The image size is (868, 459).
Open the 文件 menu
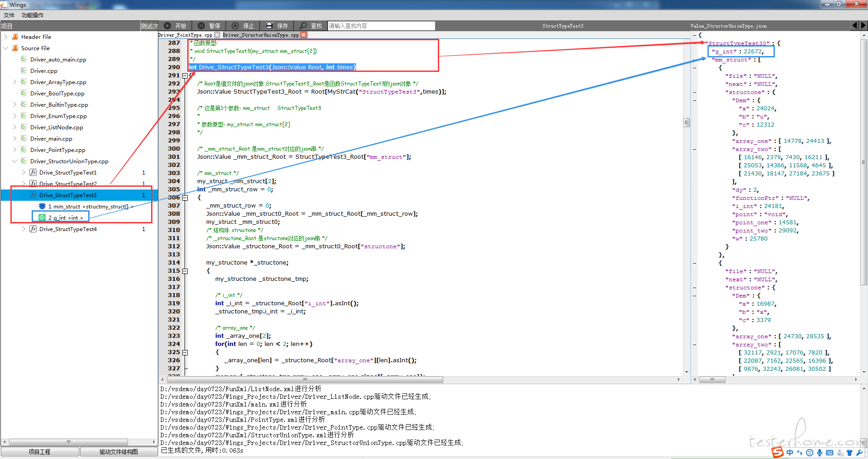9,15
